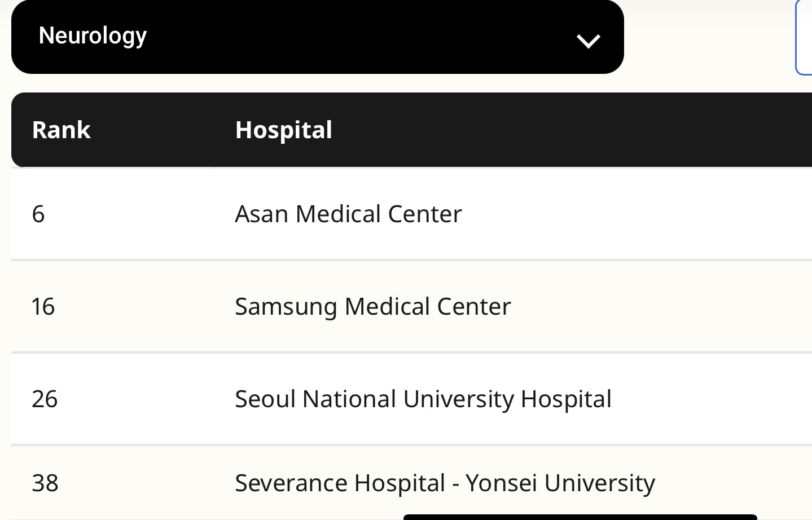The image size is (812, 520).
Task: Click the rank 38 cell
Action: (45, 483)
